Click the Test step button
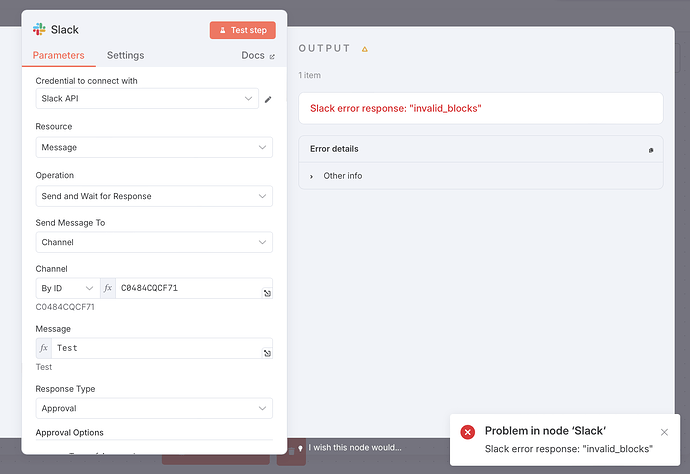The image size is (690, 474). [243, 30]
